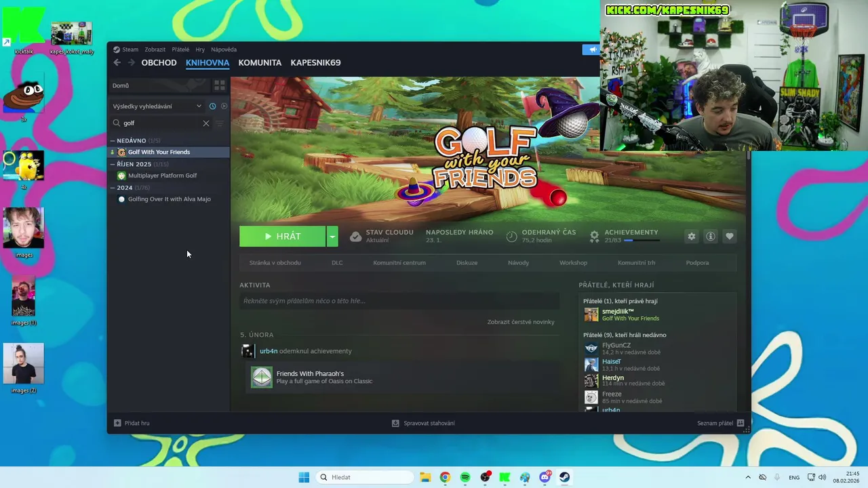Click the activity post input field
The image size is (868, 488).
point(399,301)
